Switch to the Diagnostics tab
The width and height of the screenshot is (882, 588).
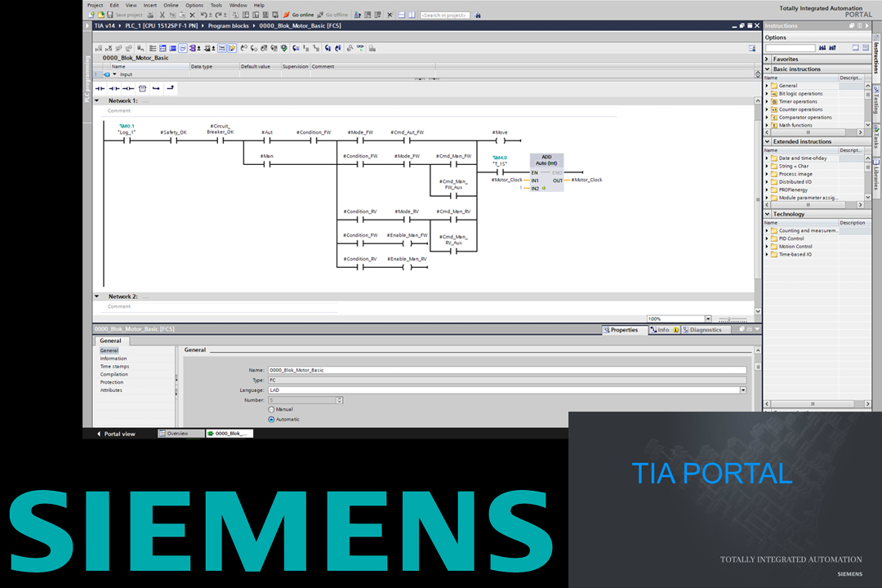point(706,330)
